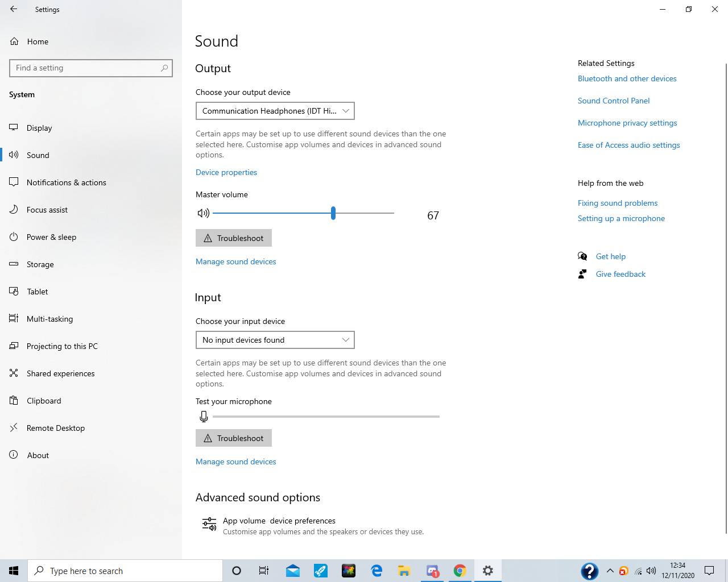728x582 pixels.
Task: Open Microsoft Edge from the taskbar
Action: point(377,571)
